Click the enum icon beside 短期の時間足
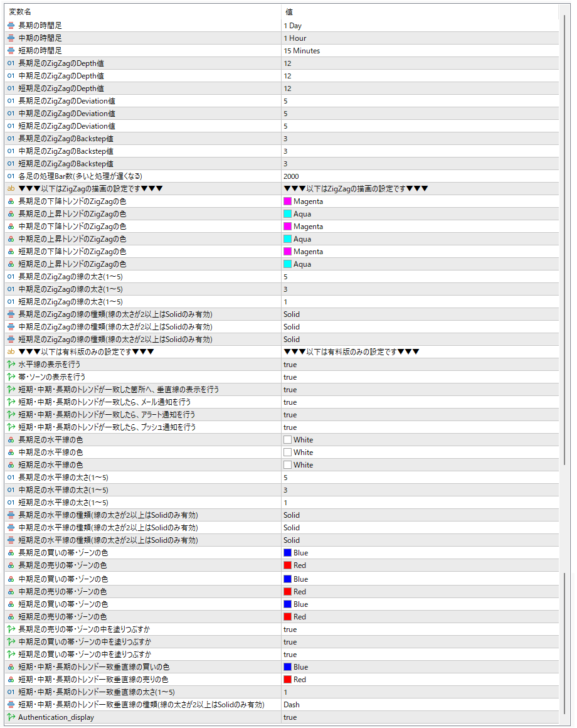The height and width of the screenshot is (728, 577). pyautogui.click(x=11, y=51)
